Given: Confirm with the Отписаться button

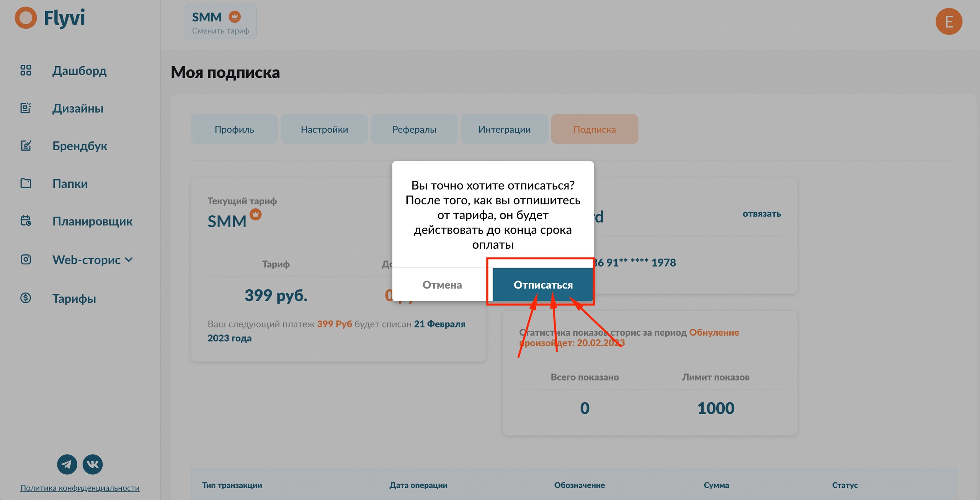Looking at the screenshot, I should (x=543, y=285).
